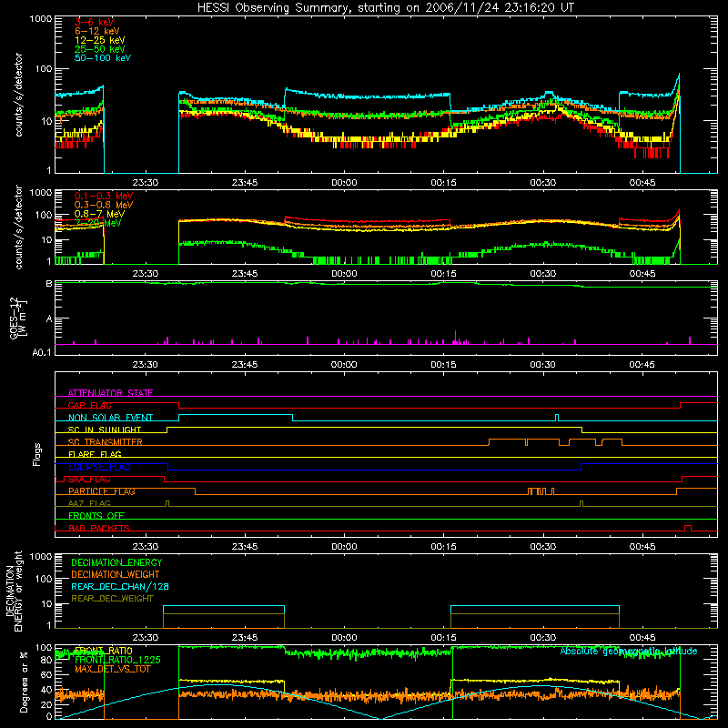Click the DECIMATION_ENERGY legend label

[116, 562]
